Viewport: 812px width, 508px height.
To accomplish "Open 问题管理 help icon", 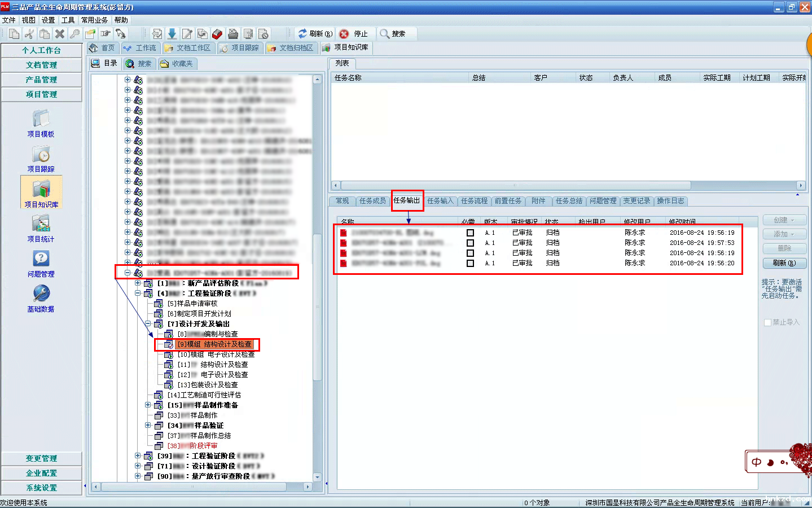I will pyautogui.click(x=41, y=259).
